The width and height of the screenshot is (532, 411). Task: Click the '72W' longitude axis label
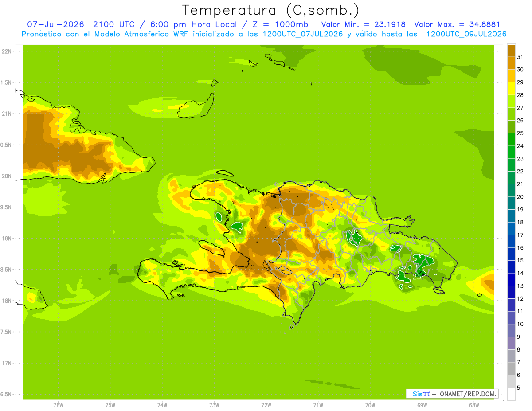(266, 405)
